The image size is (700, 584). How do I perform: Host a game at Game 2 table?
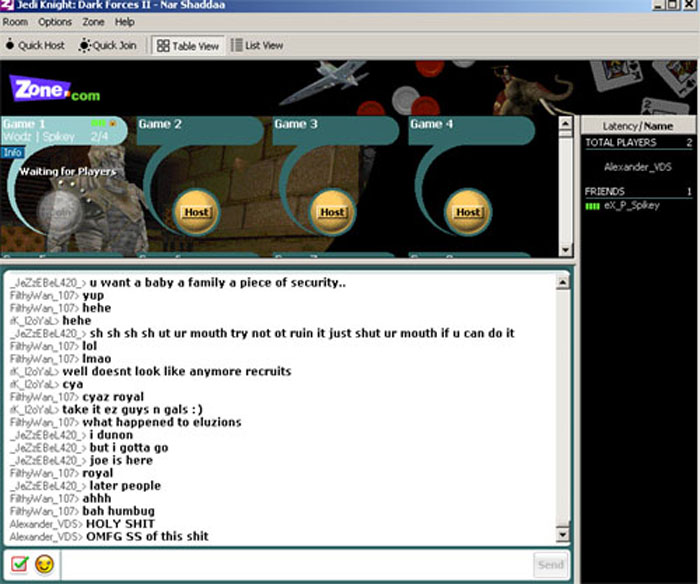click(x=196, y=212)
